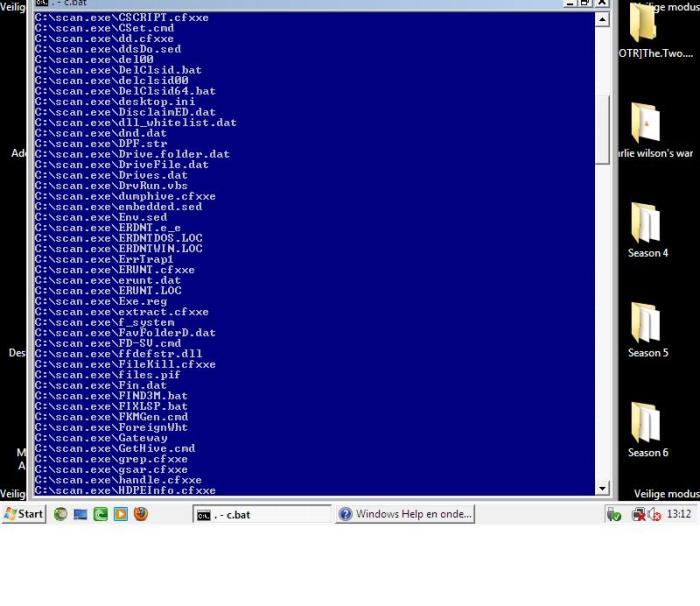Click the line C:\scan.exe\GetHive.cmd
This screenshot has height=606, width=700.
tap(115, 449)
